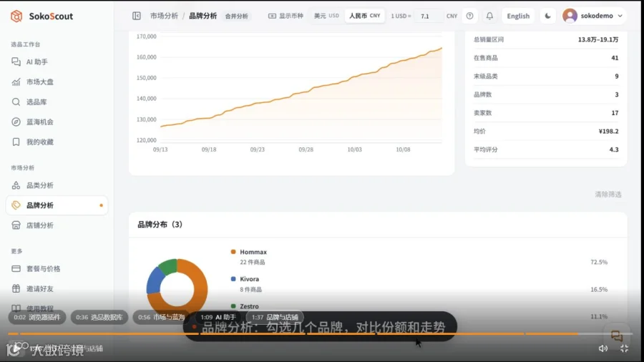
Task: Jump to chapter 0:36 选品数据库
Action: (x=99, y=317)
